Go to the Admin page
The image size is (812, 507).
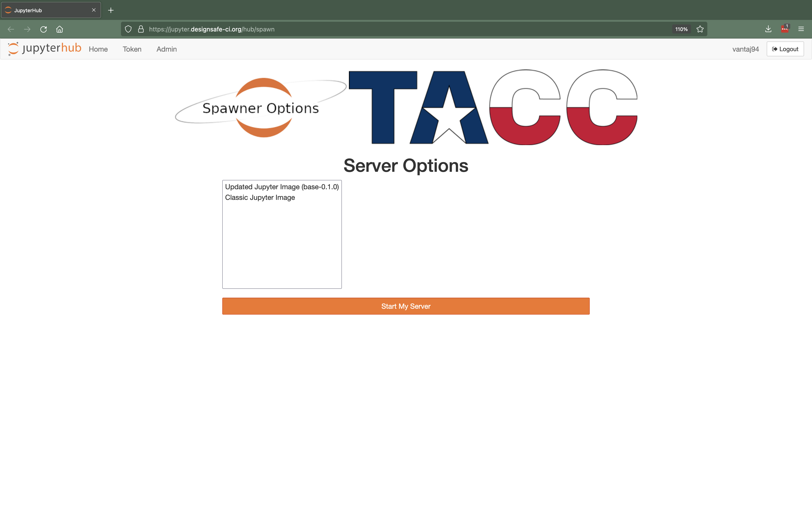167,49
